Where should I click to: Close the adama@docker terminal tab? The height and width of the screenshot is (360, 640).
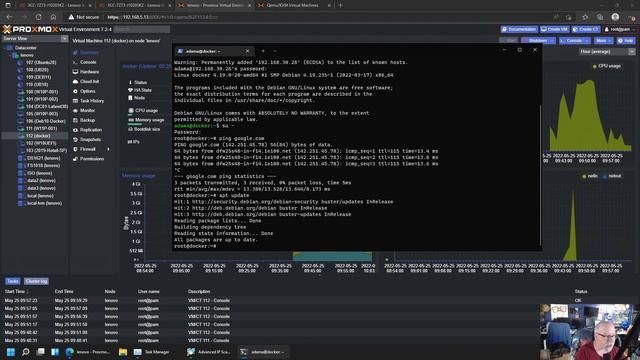[247, 51]
